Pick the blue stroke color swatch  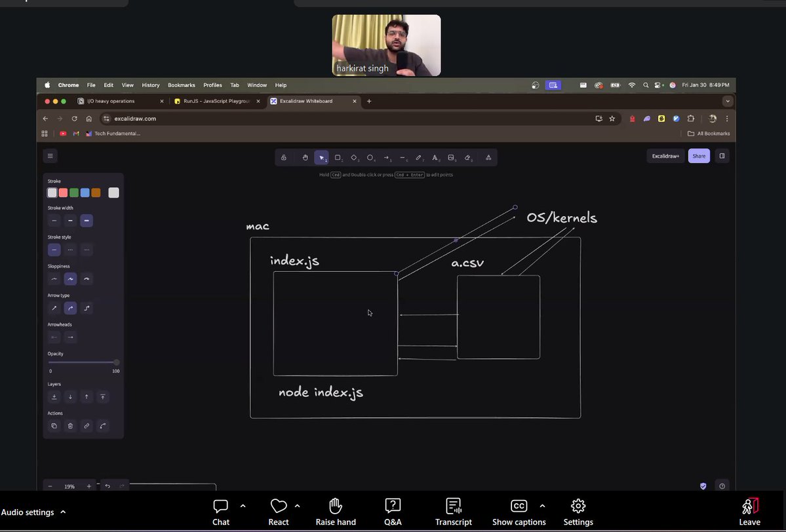coord(85,193)
